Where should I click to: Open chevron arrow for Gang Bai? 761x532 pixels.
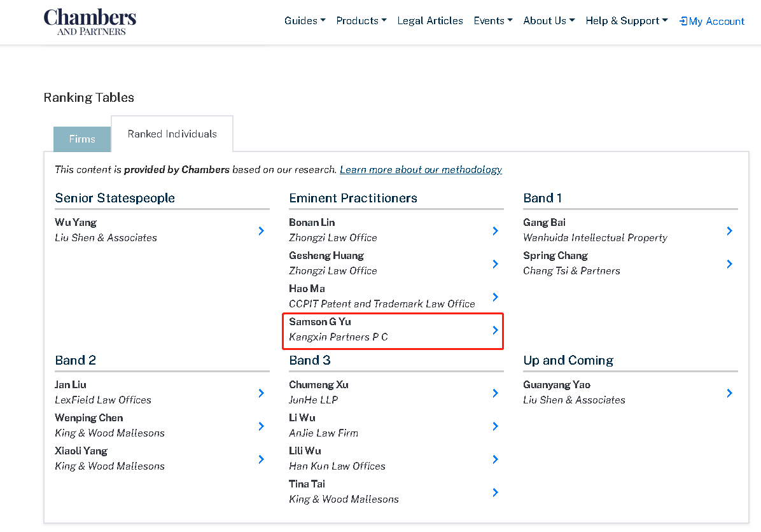point(729,231)
